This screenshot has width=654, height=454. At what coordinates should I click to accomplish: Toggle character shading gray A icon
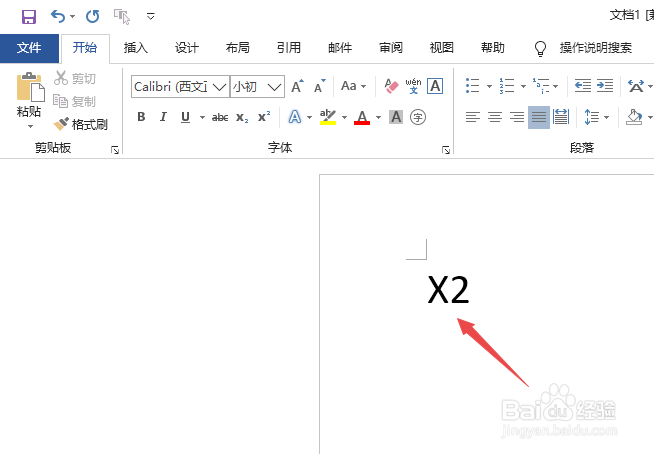tap(396, 117)
